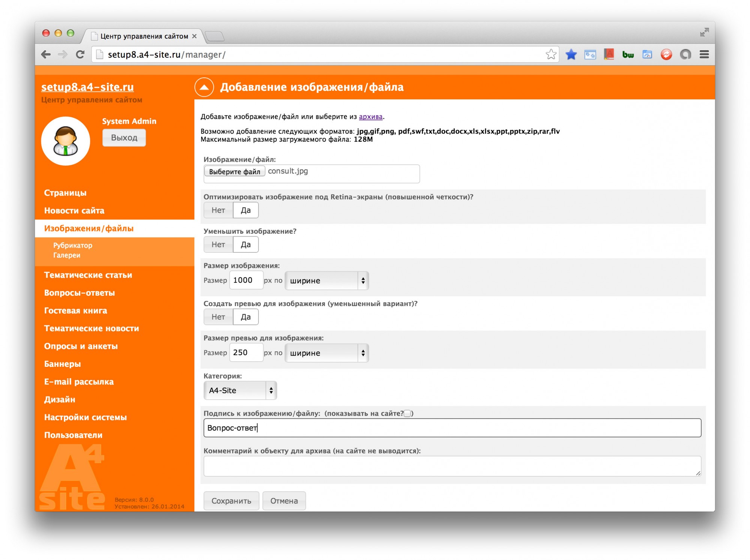The image size is (750, 560).
Task: Open the 'архива' link
Action: (x=370, y=117)
